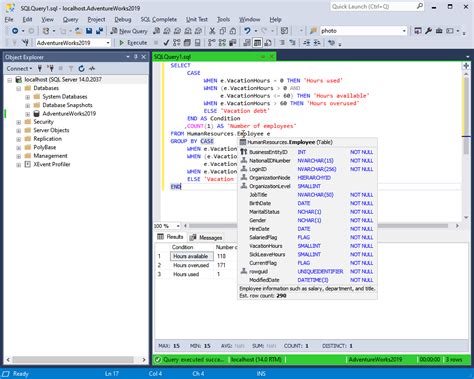Open the Connect dropdown in Object Explorer
The width and height of the screenshot is (474, 379).
(19, 69)
